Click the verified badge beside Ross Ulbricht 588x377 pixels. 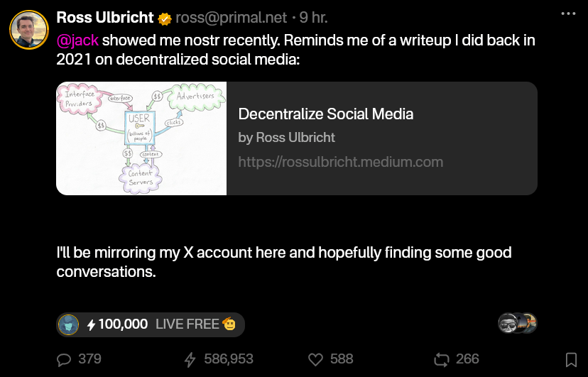click(163, 18)
